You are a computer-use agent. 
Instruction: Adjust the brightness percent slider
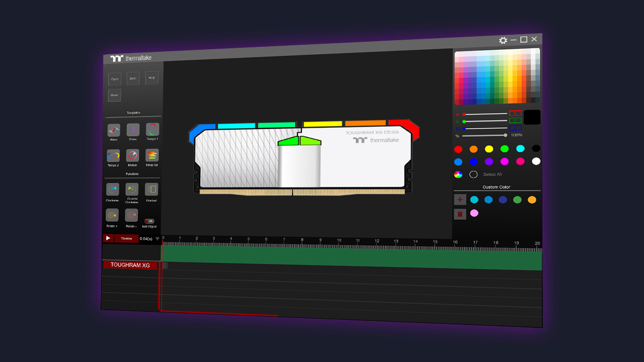[x=485, y=135]
